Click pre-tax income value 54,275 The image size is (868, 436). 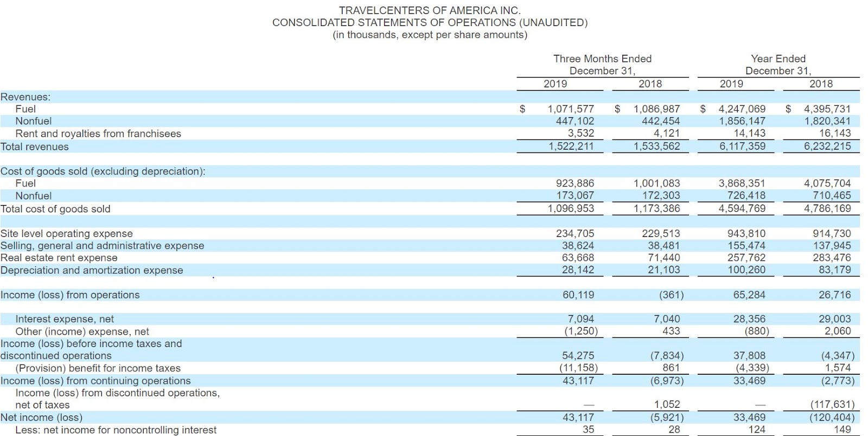tap(578, 356)
